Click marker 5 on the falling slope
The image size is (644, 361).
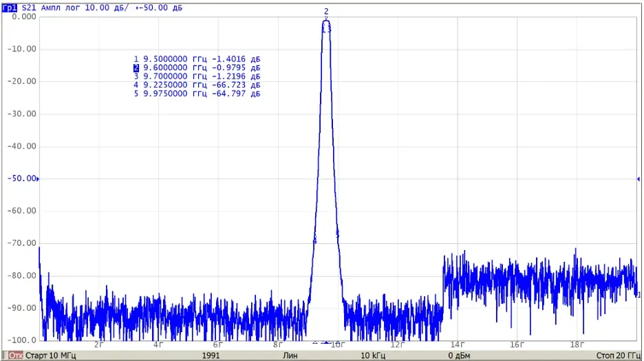pos(338,234)
